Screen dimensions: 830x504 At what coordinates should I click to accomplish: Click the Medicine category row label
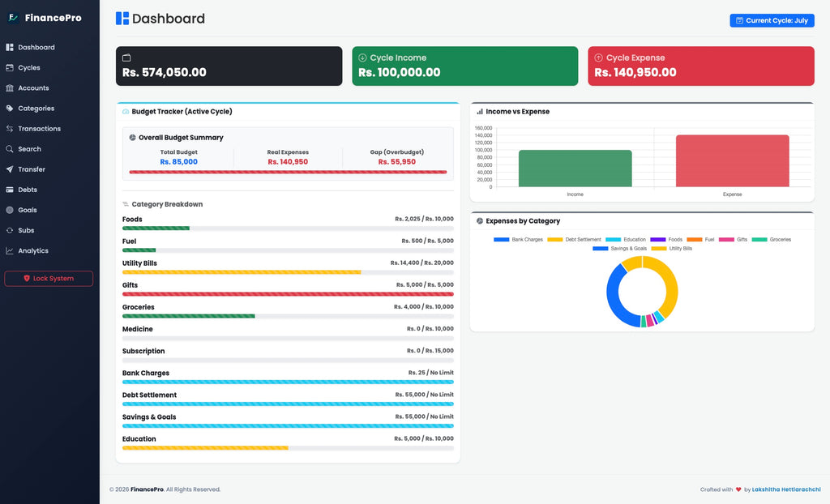coord(138,329)
